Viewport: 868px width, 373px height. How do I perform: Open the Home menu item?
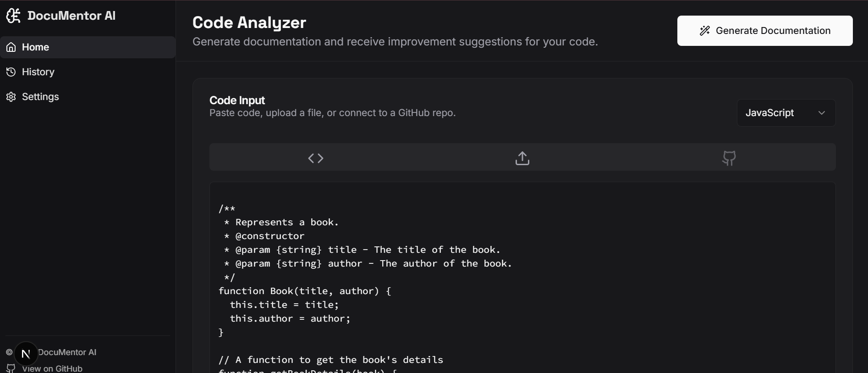[x=36, y=47]
